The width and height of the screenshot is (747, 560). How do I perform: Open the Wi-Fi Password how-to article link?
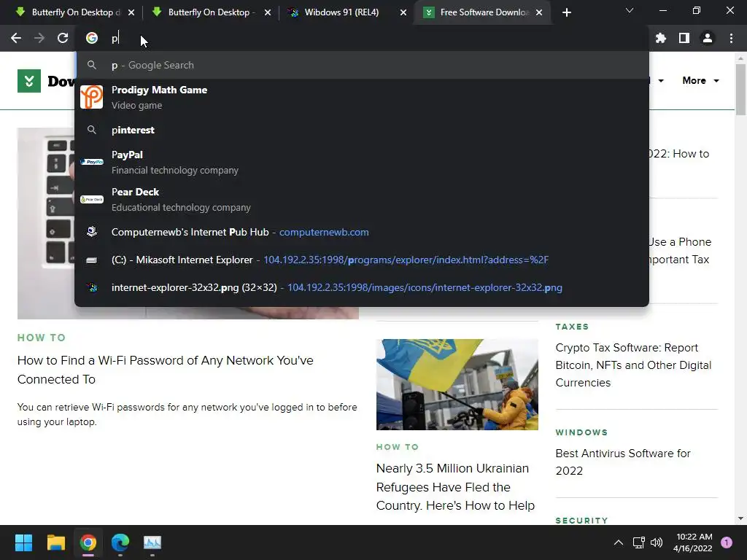[165, 370]
